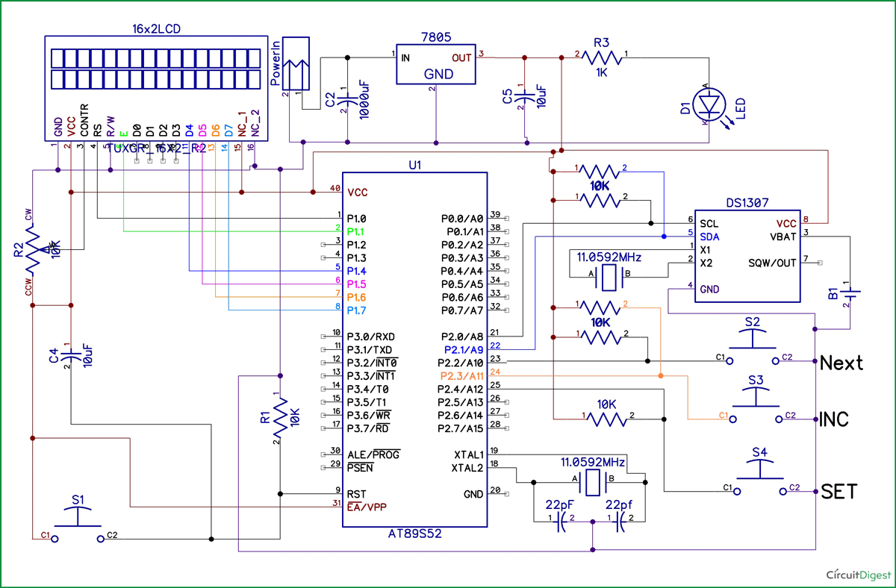The image size is (896, 588).
Task: Click the "IN" pin on the 7805
Action: (x=406, y=57)
